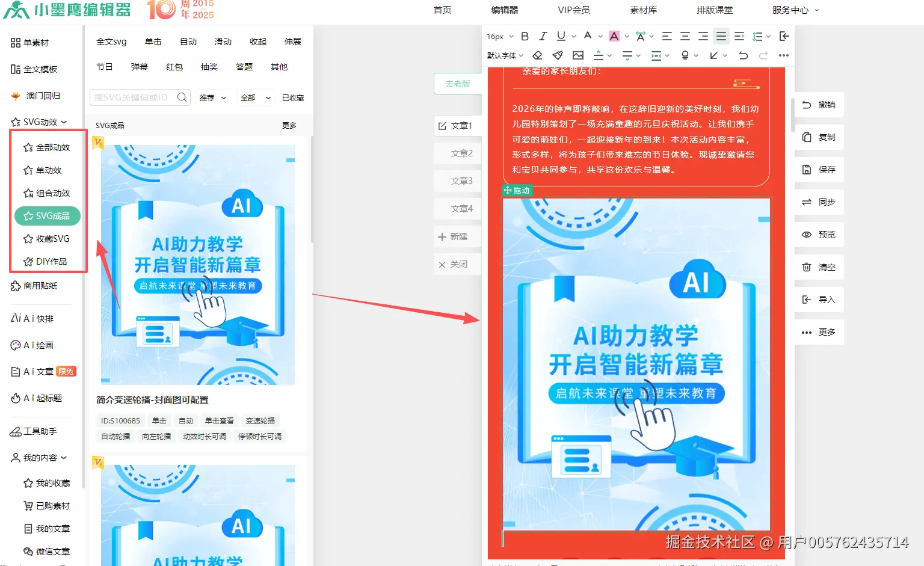Open the 全部 filter dropdown
924x566 pixels.
[256, 97]
